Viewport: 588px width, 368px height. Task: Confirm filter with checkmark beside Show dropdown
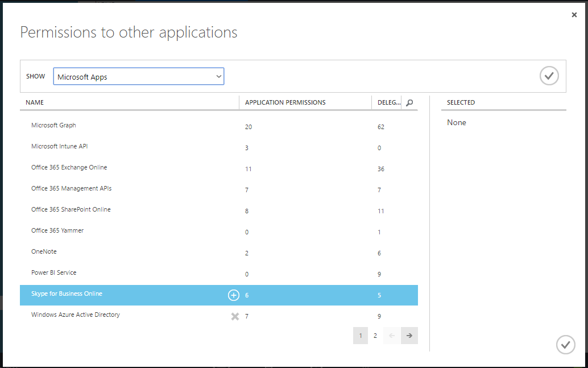(x=549, y=76)
